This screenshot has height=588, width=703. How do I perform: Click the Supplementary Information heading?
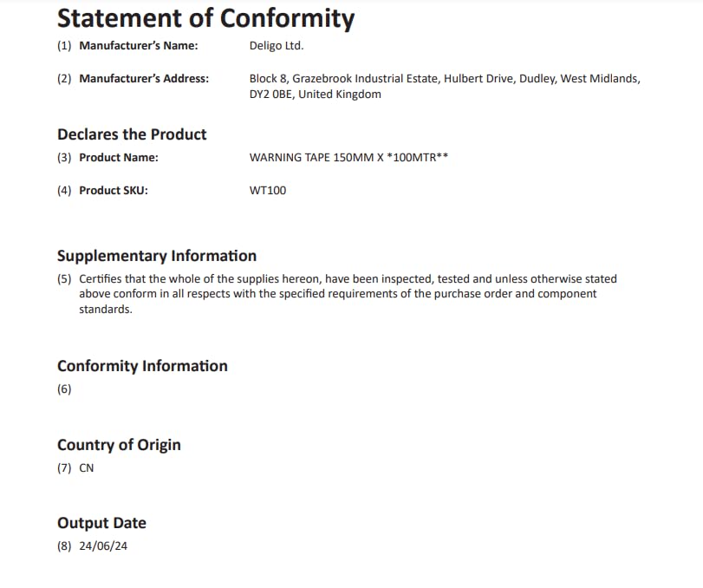tap(157, 256)
